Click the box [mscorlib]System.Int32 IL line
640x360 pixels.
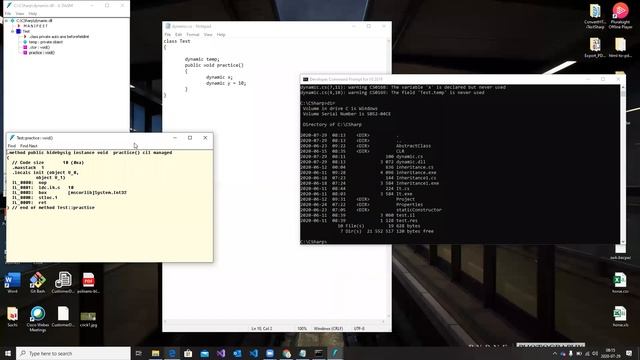point(69,193)
